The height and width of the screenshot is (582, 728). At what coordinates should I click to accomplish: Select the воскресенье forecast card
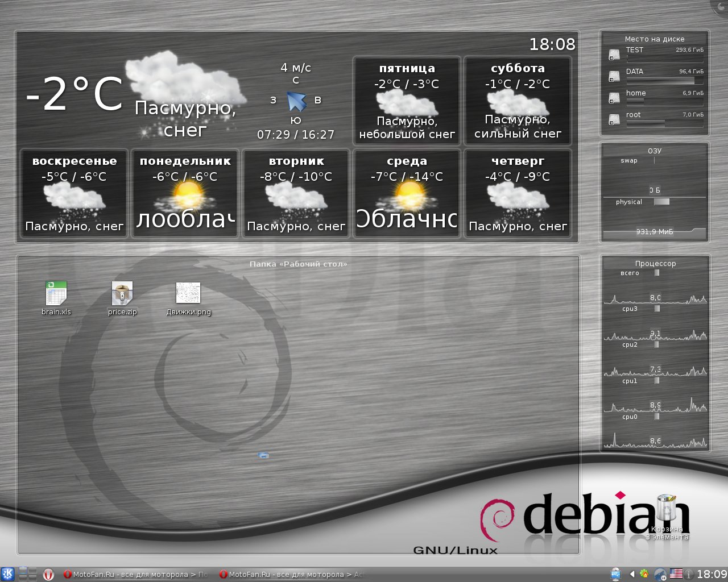coord(74,193)
